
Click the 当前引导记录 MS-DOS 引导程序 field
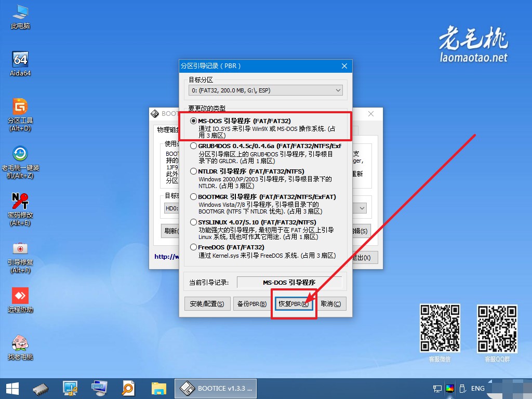click(x=289, y=282)
